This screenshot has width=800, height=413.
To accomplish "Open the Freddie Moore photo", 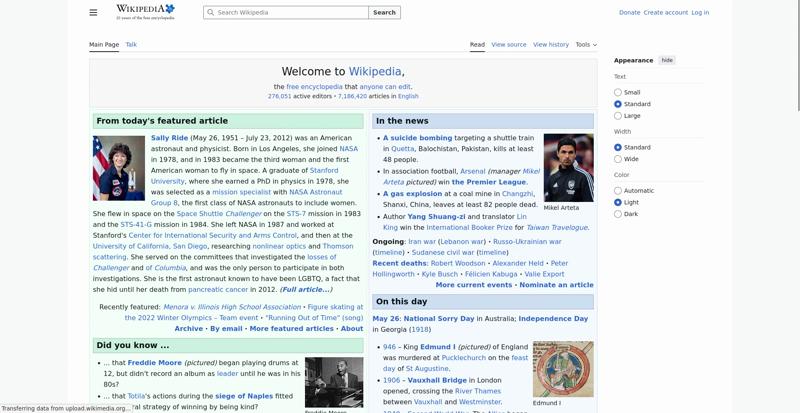I will pos(334,382).
